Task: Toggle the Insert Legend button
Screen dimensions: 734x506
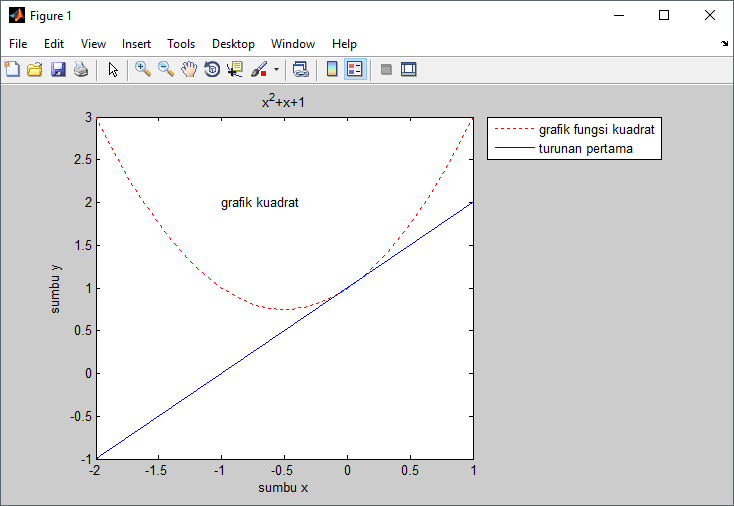Action: point(355,69)
